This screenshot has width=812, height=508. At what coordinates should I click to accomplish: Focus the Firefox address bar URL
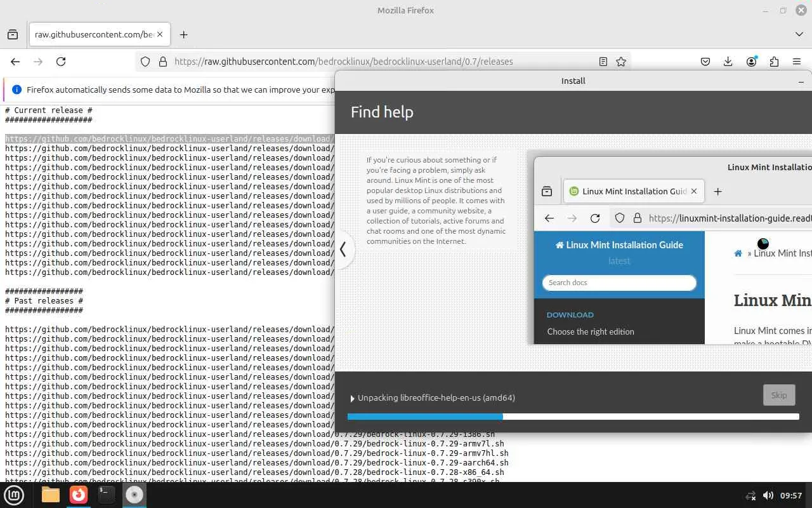tap(343, 62)
